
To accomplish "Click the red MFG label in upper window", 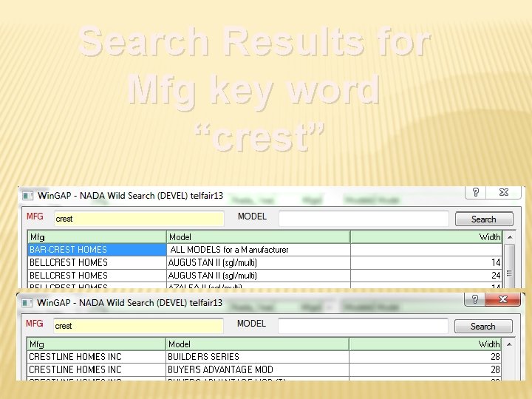I will 35,216.
